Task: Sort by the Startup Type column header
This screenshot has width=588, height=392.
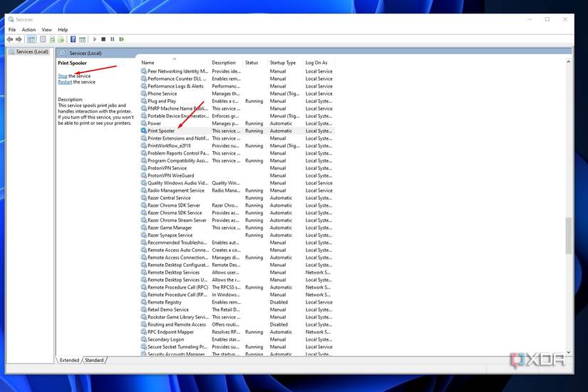Action: [284, 63]
